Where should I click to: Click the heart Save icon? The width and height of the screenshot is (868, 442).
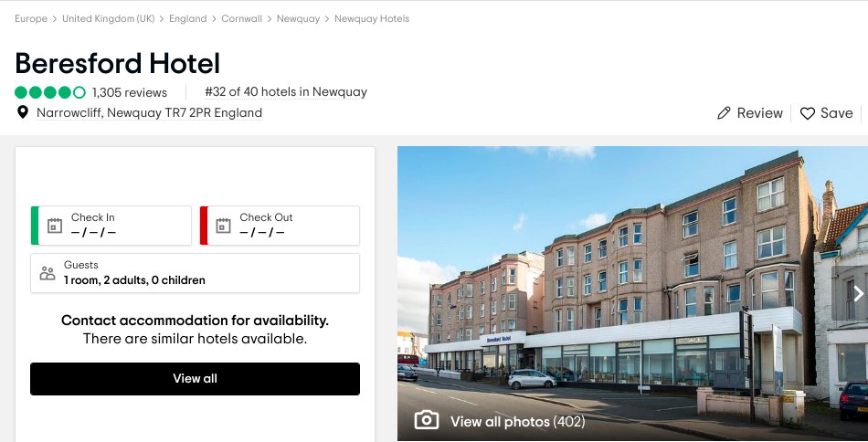(808, 113)
